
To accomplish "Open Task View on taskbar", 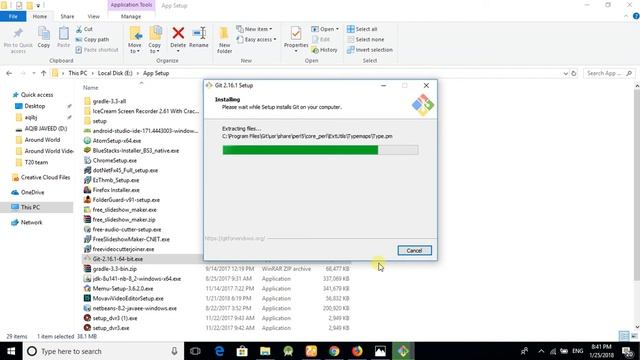I will (x=196, y=351).
